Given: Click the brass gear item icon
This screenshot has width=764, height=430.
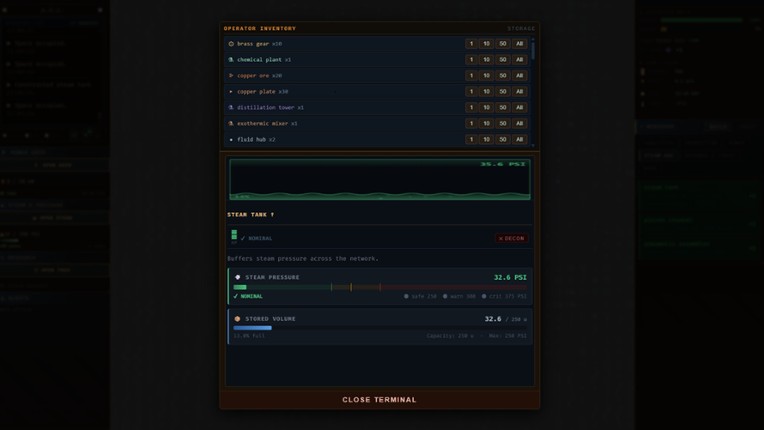Looking at the screenshot, I should (231, 44).
